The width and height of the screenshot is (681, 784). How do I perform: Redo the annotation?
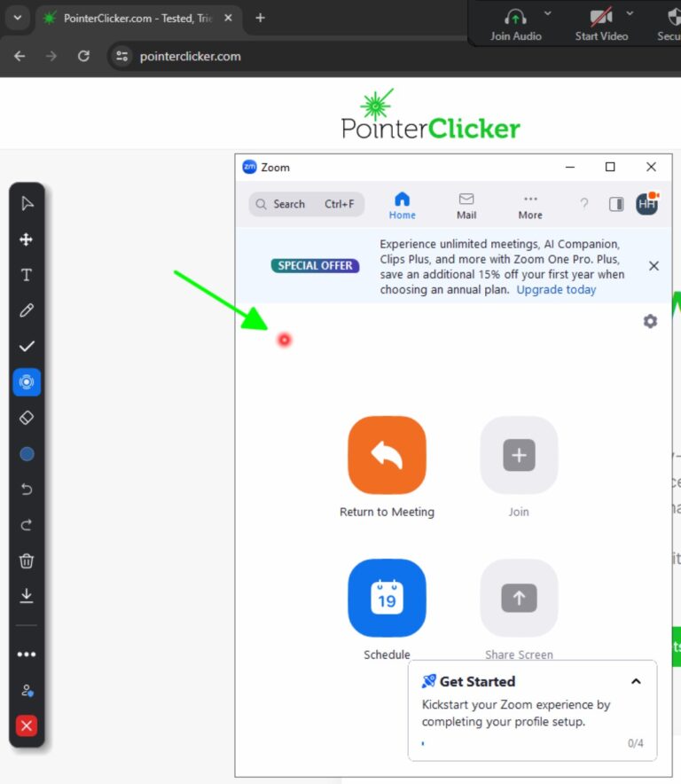tap(27, 524)
